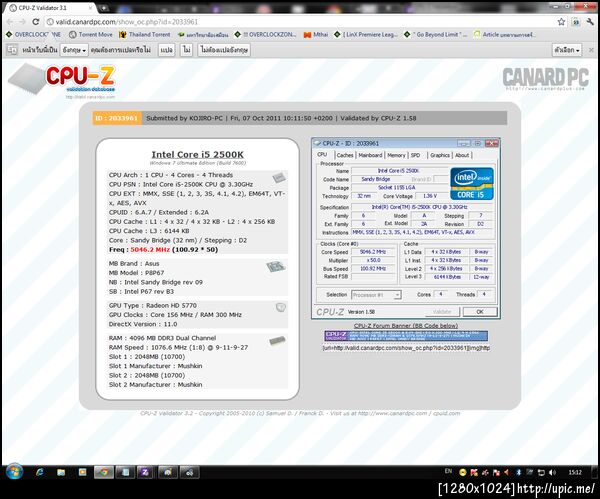Open the !!! OVERCLOCKZON... bookmark

point(266,34)
